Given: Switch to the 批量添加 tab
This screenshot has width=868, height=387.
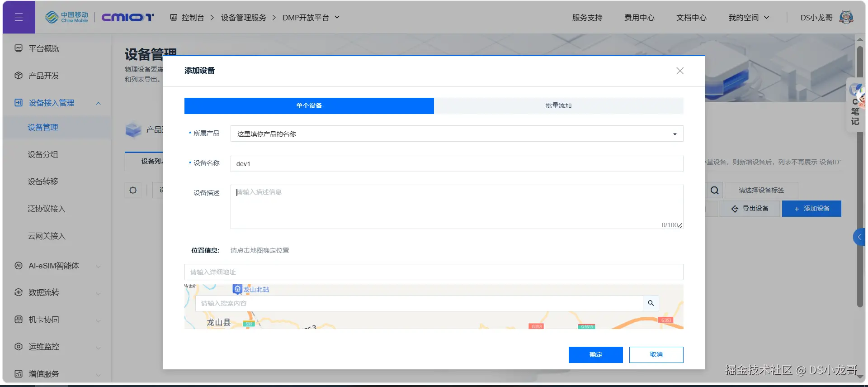Looking at the screenshot, I should tap(559, 105).
